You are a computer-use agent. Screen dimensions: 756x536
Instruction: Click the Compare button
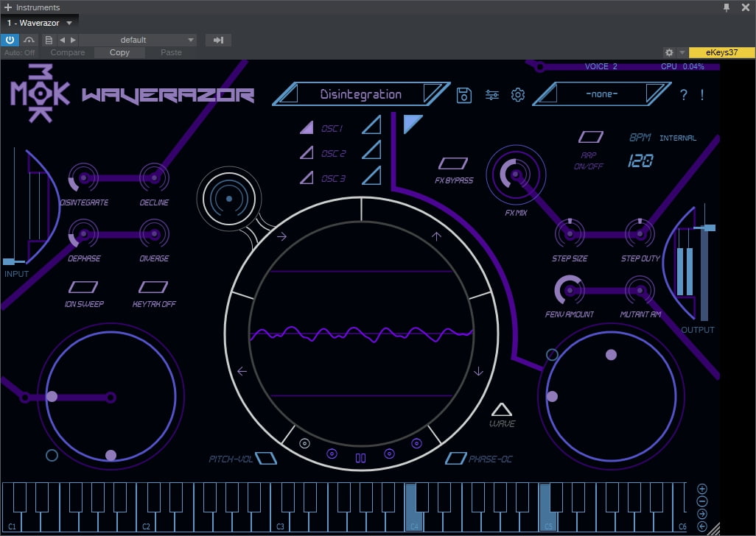68,52
